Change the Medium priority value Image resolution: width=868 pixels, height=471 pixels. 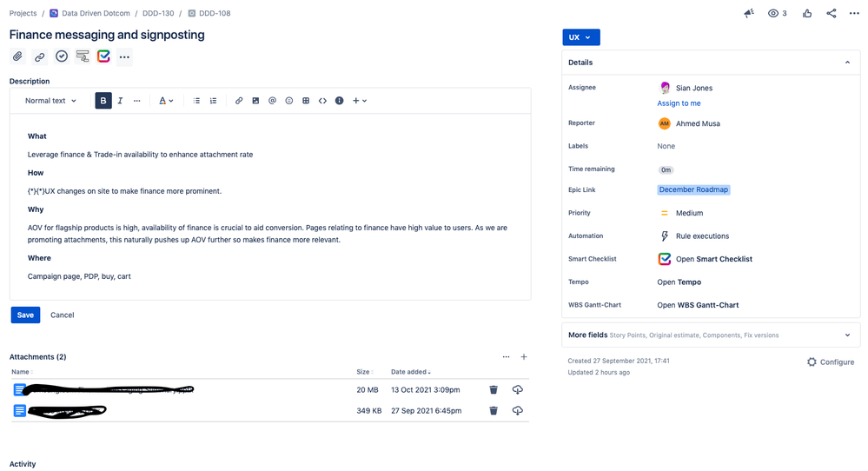pos(681,213)
